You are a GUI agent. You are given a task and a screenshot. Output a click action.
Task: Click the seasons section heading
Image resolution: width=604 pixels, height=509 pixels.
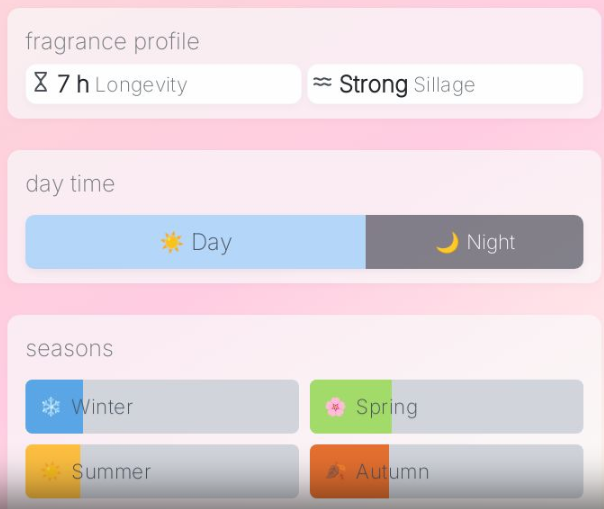70,349
